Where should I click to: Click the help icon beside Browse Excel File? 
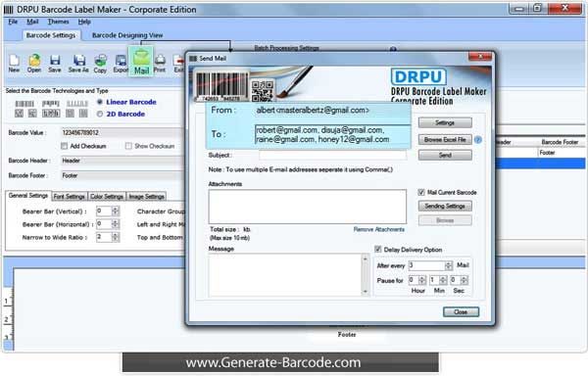pyautogui.click(x=478, y=140)
